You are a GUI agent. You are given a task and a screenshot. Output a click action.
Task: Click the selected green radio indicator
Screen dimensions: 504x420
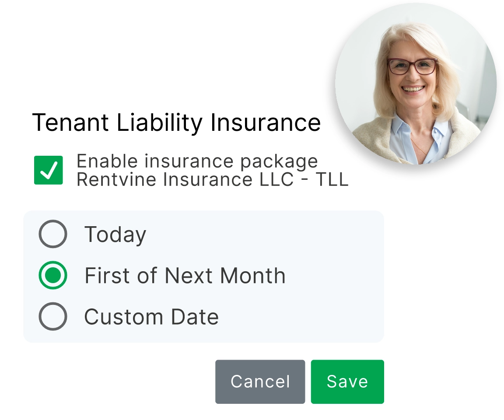tap(52, 276)
